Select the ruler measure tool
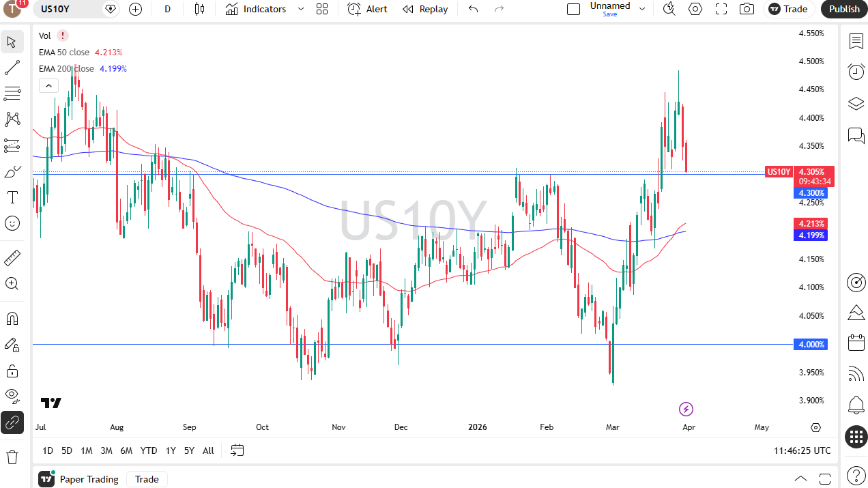The width and height of the screenshot is (868, 488). coord(12,258)
